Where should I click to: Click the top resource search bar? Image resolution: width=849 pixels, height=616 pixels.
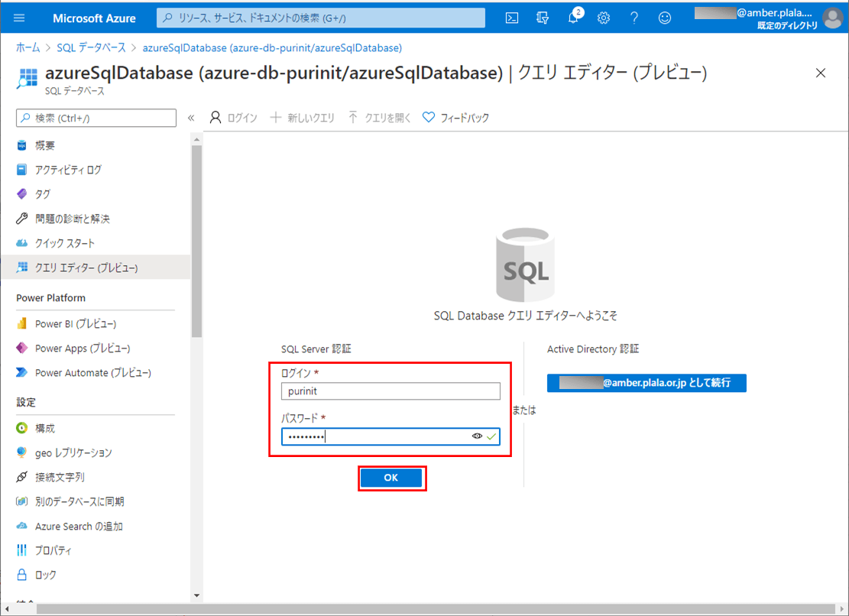click(321, 18)
